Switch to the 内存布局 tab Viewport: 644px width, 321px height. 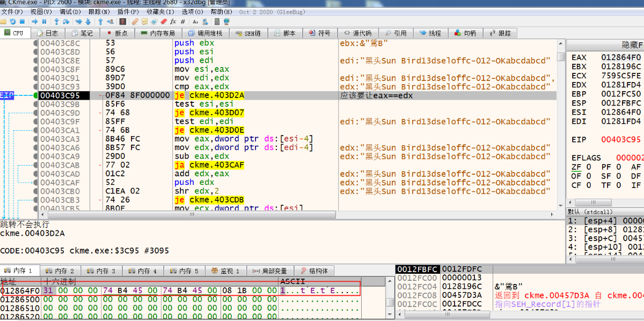coord(158,33)
